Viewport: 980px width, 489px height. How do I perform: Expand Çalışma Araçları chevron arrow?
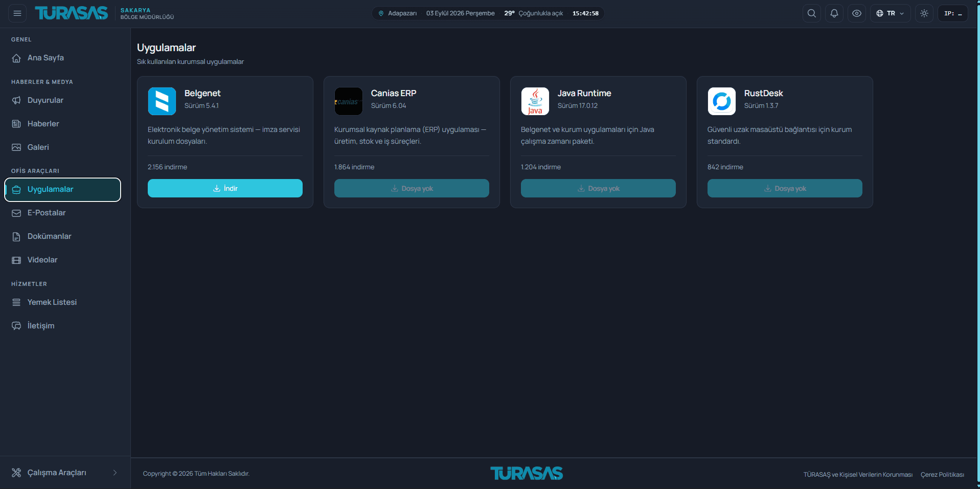[115, 473]
